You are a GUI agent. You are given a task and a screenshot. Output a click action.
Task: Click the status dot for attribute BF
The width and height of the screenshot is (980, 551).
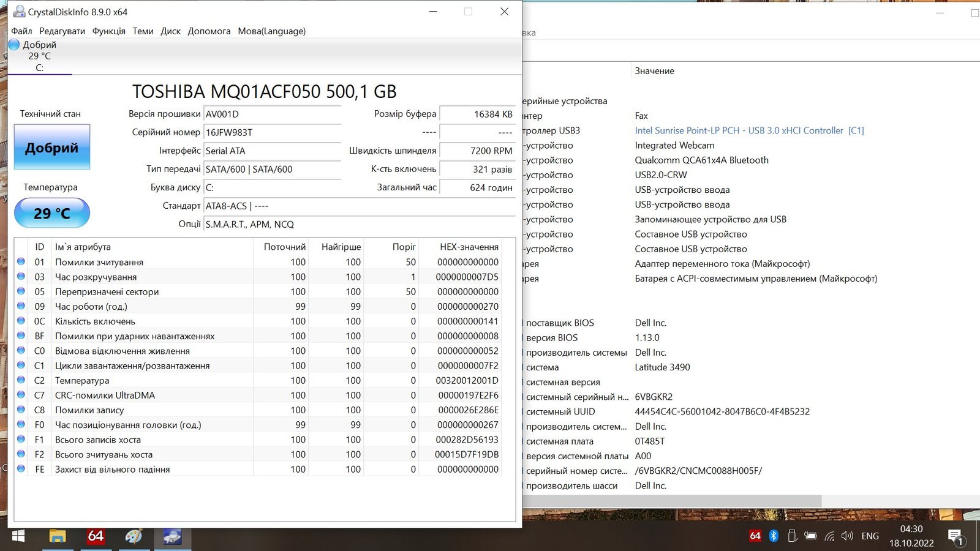[x=21, y=335]
